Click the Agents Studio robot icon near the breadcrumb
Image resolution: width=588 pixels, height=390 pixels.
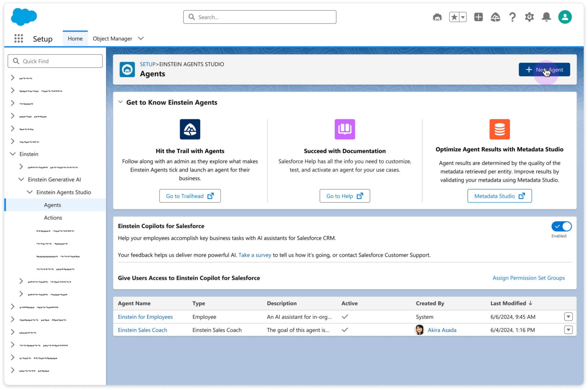[x=127, y=69]
